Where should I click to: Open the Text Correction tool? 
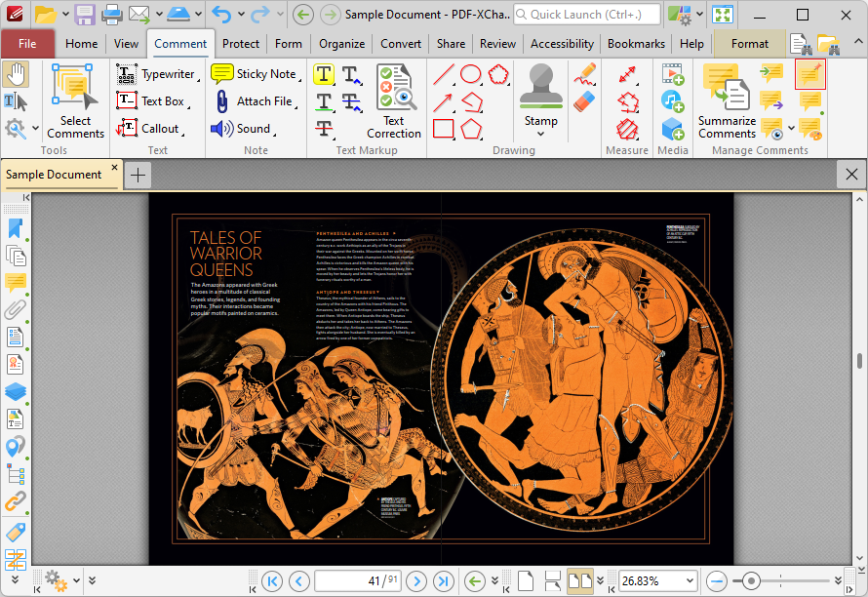click(394, 100)
